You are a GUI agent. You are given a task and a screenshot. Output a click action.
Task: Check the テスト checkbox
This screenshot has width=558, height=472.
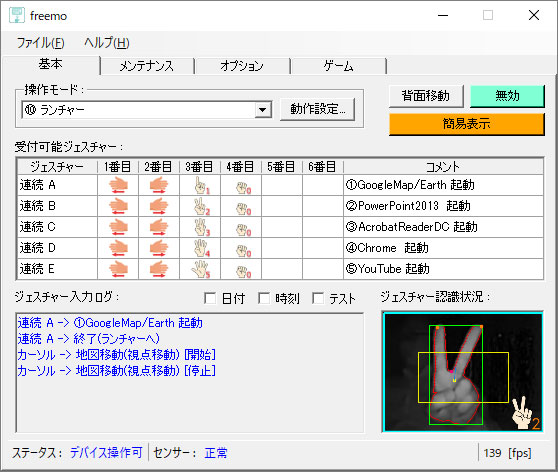click(318, 298)
